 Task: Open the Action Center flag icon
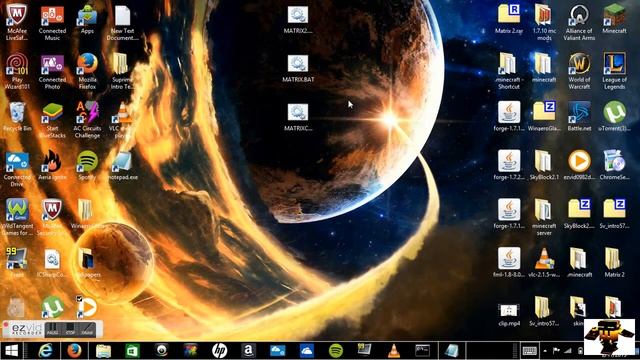[556, 351]
